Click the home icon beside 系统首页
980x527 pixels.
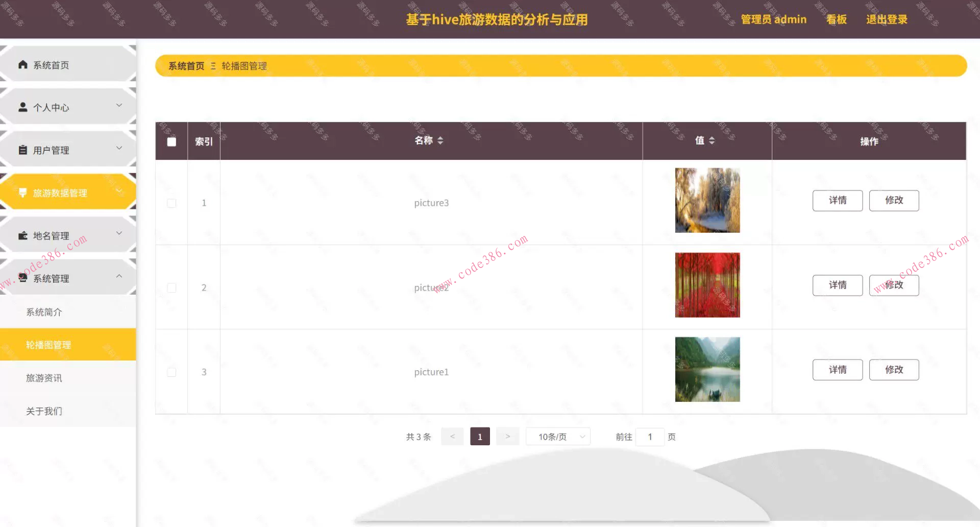(22, 64)
